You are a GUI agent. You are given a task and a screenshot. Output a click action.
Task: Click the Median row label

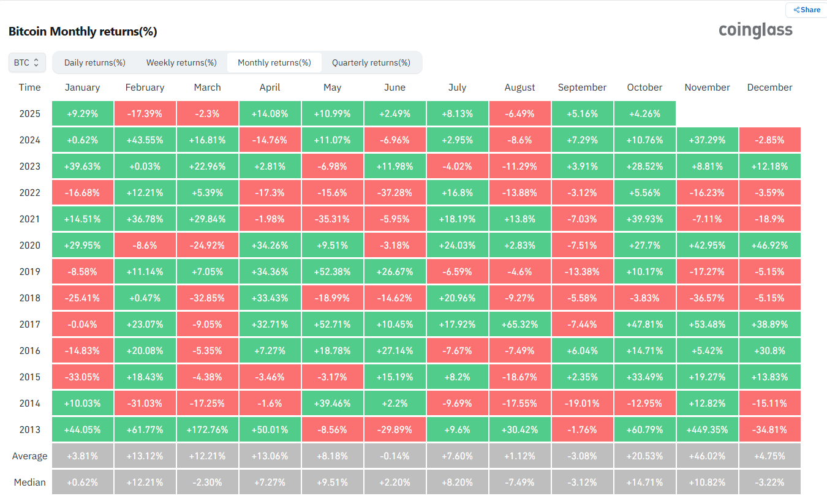pyautogui.click(x=29, y=483)
